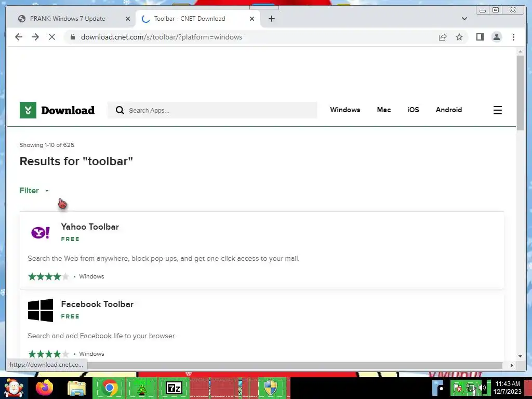The image size is (532, 399).
Task: Go back to the previous page
Action: tap(19, 37)
